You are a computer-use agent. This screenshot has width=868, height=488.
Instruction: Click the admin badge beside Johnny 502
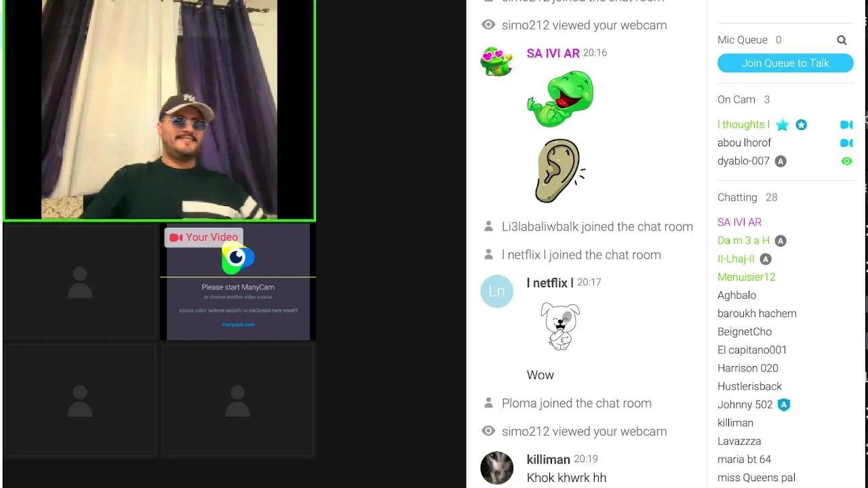pyautogui.click(x=784, y=405)
